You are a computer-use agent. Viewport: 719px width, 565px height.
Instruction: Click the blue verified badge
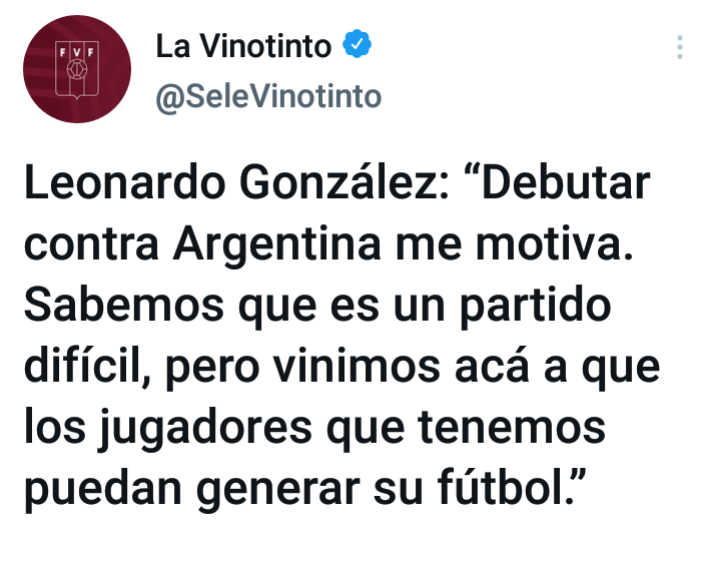pyautogui.click(x=357, y=44)
